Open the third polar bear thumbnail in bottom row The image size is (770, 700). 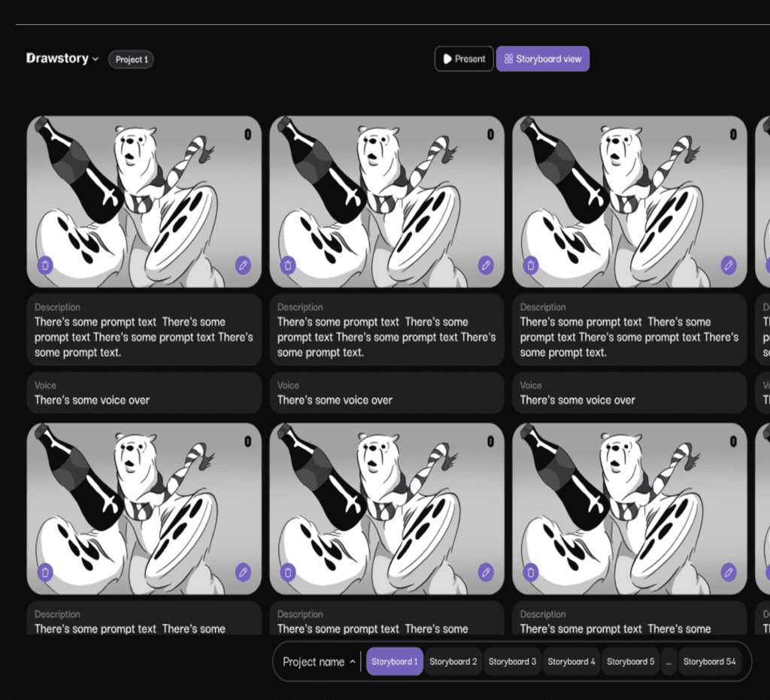(x=629, y=508)
